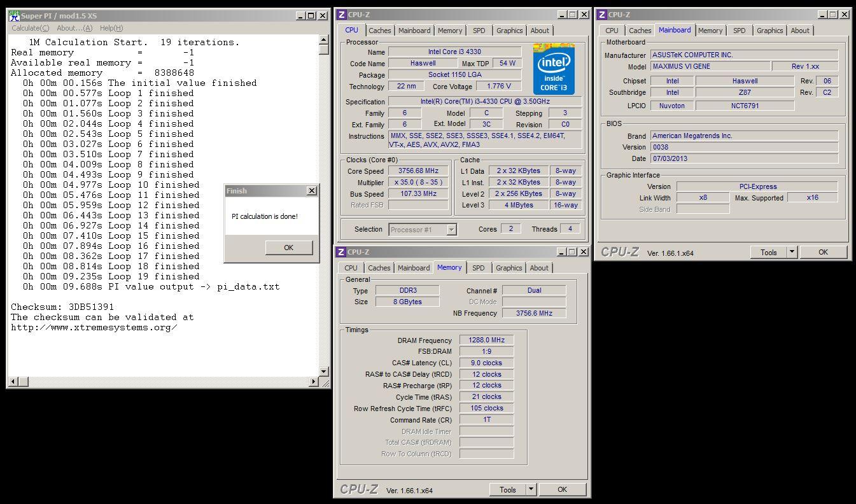Select CPU tab in the mainboard window
The width and height of the screenshot is (856, 504).
612,31
